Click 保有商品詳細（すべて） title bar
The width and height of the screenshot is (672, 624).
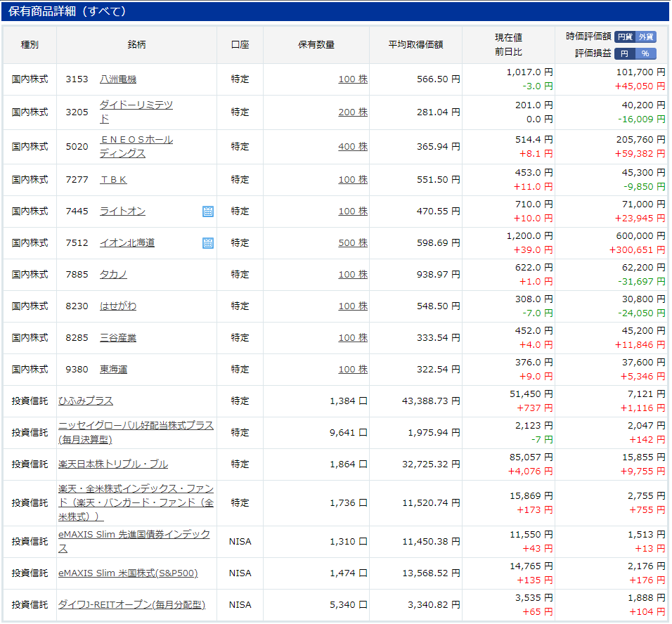point(335,11)
